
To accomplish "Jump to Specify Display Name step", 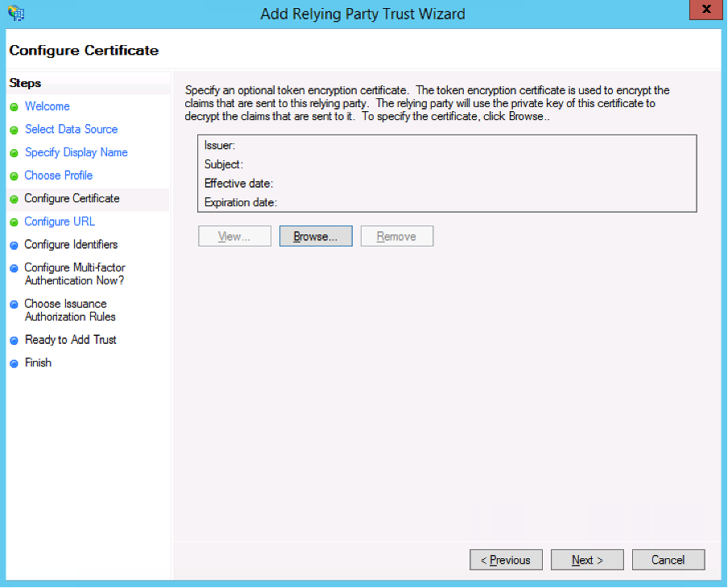I will coord(76,152).
